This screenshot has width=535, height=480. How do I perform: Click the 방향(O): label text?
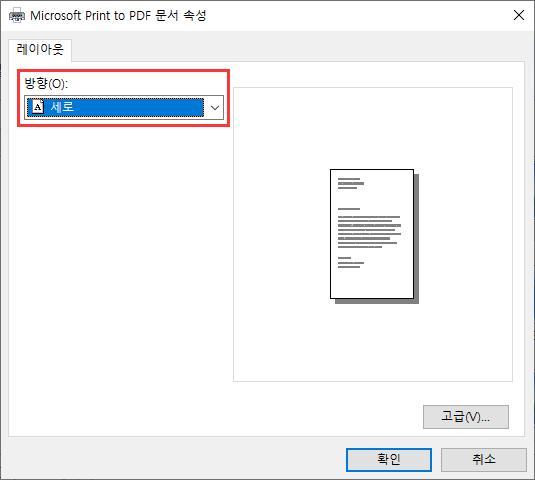[x=46, y=84]
